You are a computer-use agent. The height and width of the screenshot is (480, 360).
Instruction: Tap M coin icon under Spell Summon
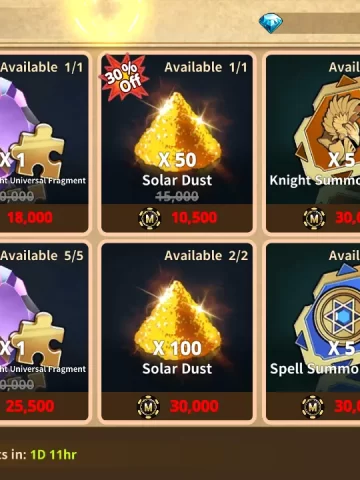[x=313, y=407]
